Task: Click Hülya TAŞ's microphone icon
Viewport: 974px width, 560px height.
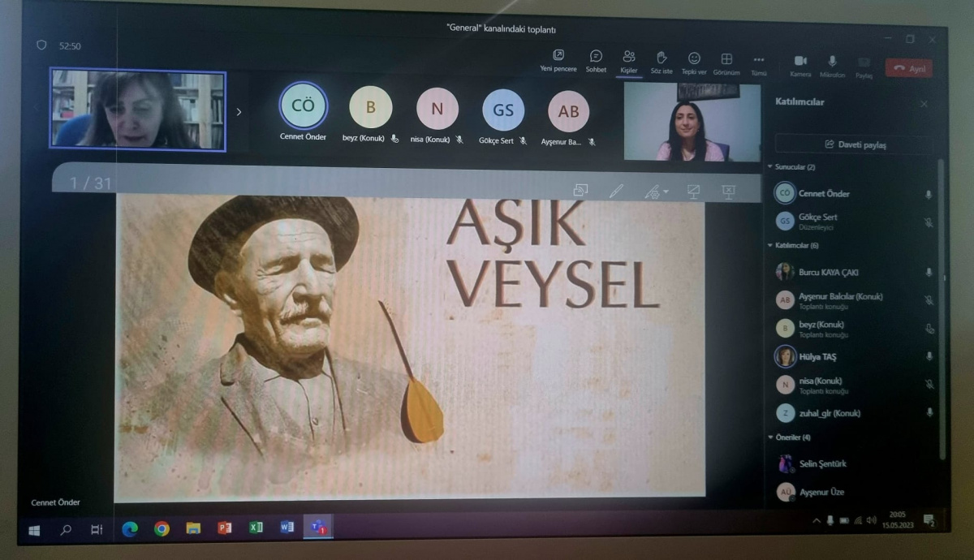Action: [929, 356]
